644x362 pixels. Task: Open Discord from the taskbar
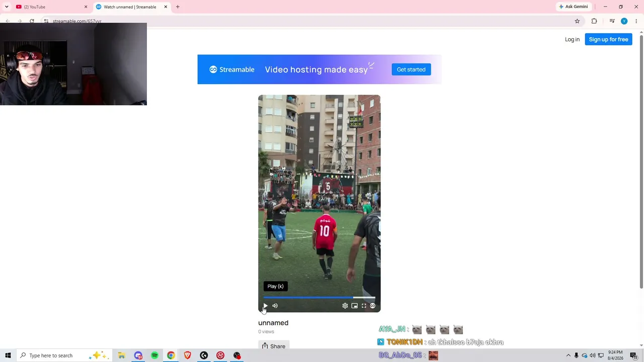click(x=138, y=355)
